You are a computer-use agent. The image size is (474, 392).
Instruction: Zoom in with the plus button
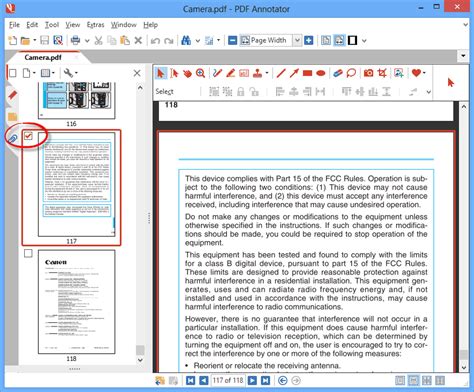point(309,41)
